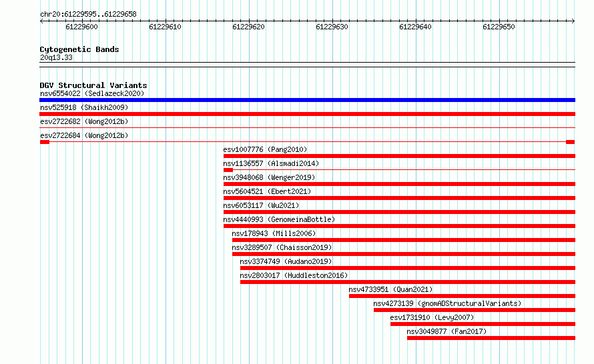The height and width of the screenshot is (364, 594).
Task: Select the red bar under nsv4733951
Action: coord(462,296)
